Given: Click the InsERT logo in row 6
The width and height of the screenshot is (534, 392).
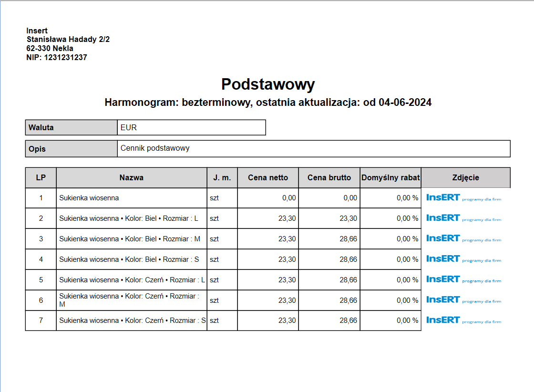Looking at the screenshot, I should tap(463, 299).
